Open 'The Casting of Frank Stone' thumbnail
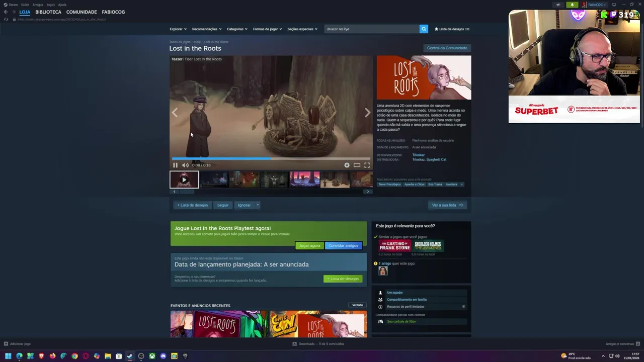 click(394, 246)
